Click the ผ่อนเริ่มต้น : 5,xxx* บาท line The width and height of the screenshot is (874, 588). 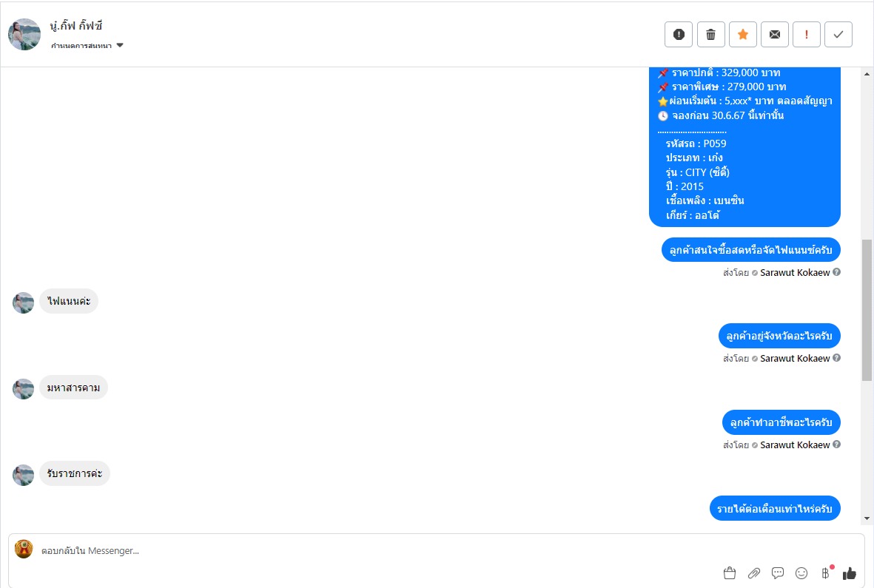[745, 101]
